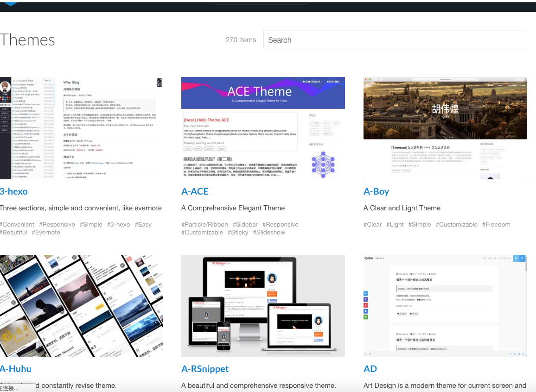Select the #Freedom tag under A-Boy

pos(496,224)
